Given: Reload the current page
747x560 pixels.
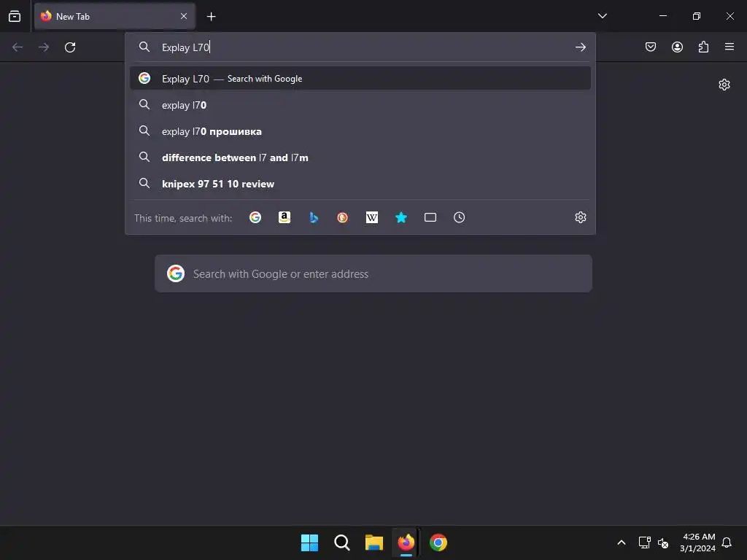Looking at the screenshot, I should click(x=70, y=47).
